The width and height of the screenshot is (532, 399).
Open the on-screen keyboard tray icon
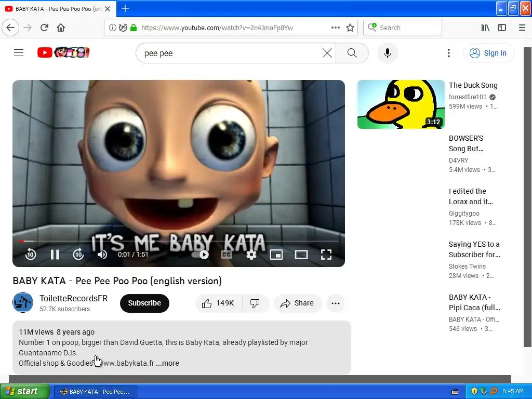pyautogui.click(x=455, y=392)
